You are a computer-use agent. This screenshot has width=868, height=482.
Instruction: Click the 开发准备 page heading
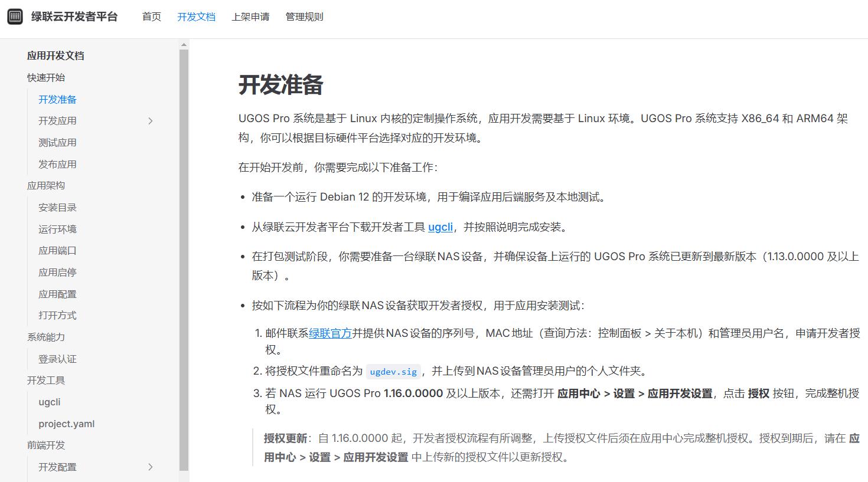(281, 85)
